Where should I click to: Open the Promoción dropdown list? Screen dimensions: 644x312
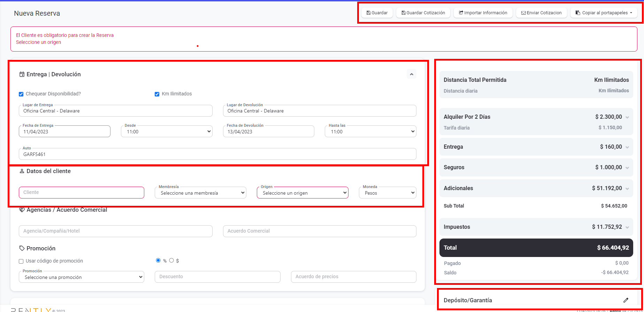(x=82, y=277)
